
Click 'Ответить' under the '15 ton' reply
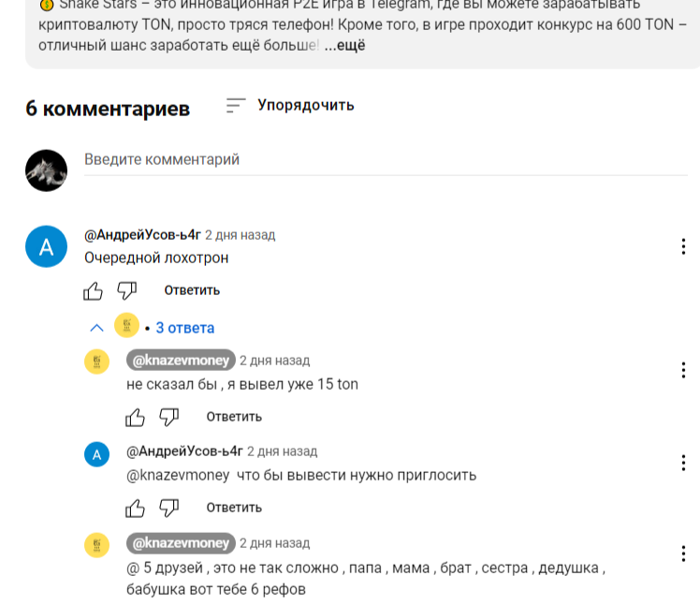pos(234,417)
